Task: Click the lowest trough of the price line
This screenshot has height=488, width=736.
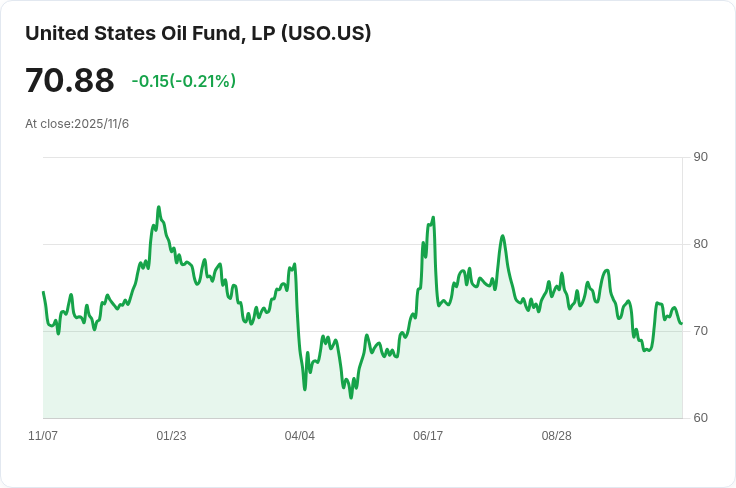Action: click(351, 397)
